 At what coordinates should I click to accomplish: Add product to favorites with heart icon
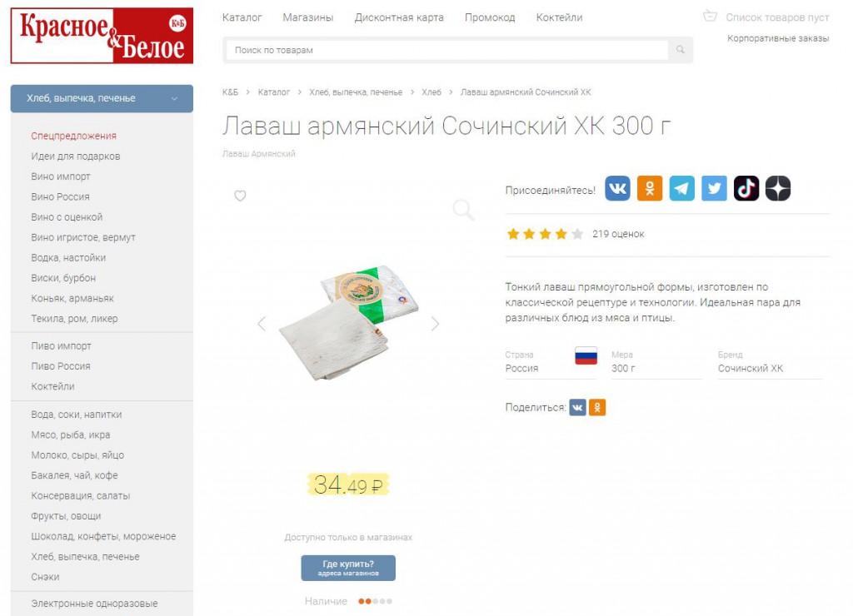tap(240, 196)
